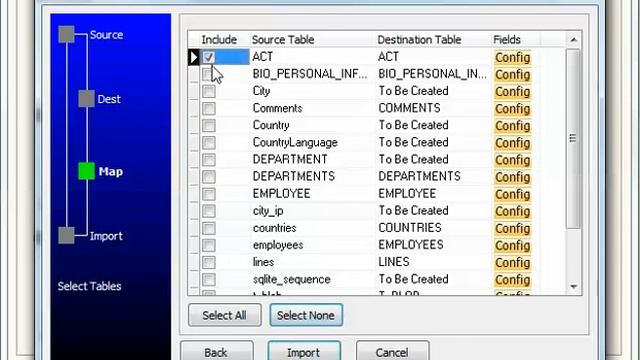Go Back to previous wizard step
The image size is (640, 360).
pyautogui.click(x=217, y=351)
